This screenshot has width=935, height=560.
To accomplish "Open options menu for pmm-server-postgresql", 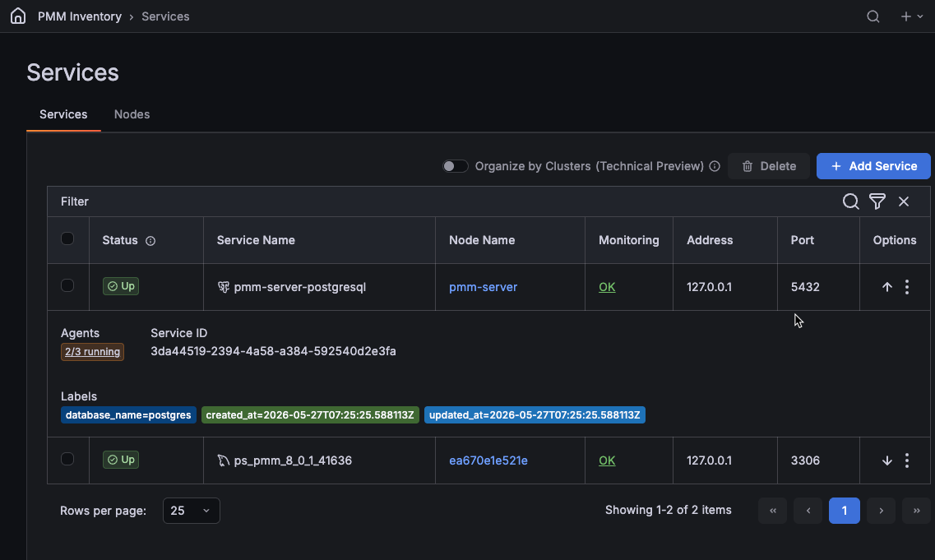I will pos(907,287).
